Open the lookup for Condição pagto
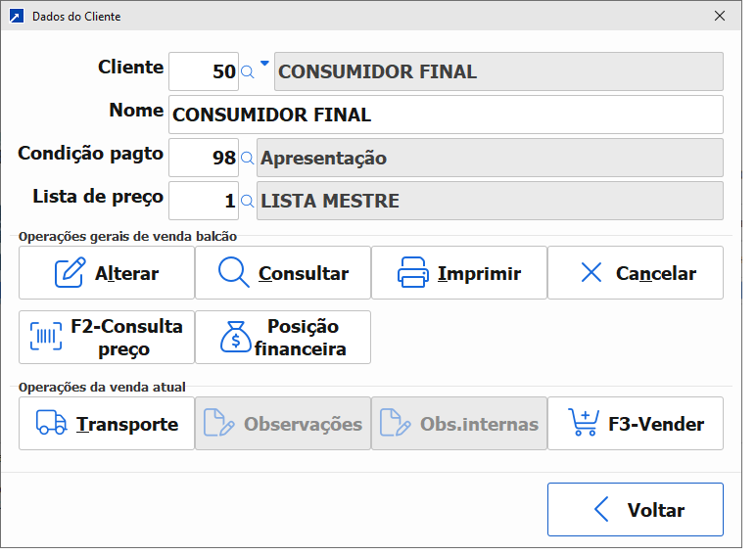 248,158
